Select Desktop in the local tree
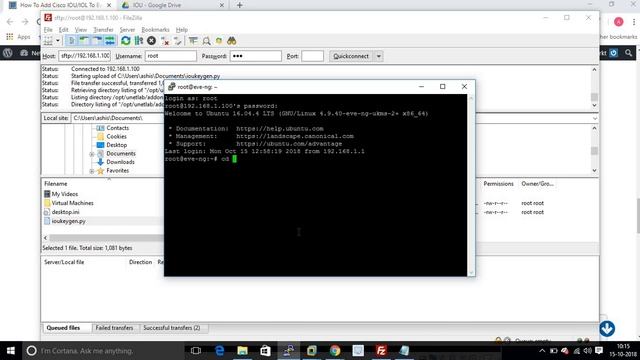Viewport: 640px width, 360px height. click(x=117, y=145)
